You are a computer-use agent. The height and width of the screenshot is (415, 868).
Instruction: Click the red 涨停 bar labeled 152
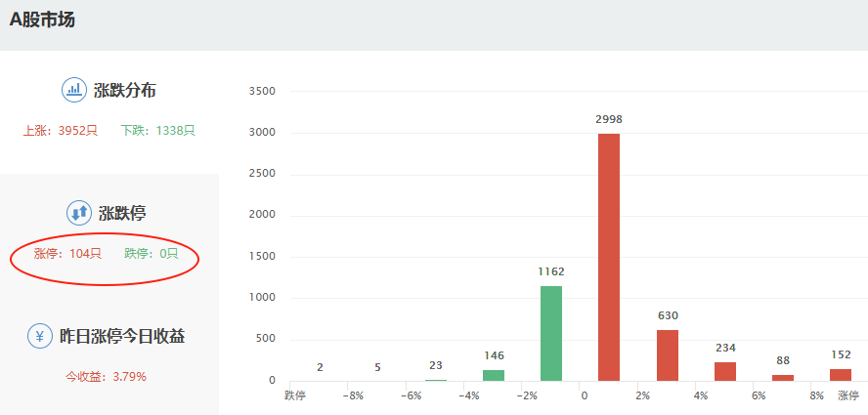point(841,374)
